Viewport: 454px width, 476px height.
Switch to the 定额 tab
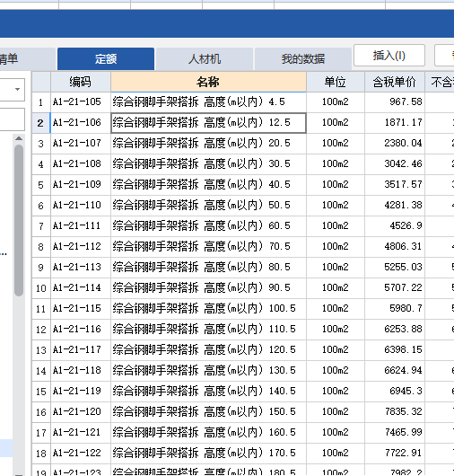pyautogui.click(x=106, y=58)
